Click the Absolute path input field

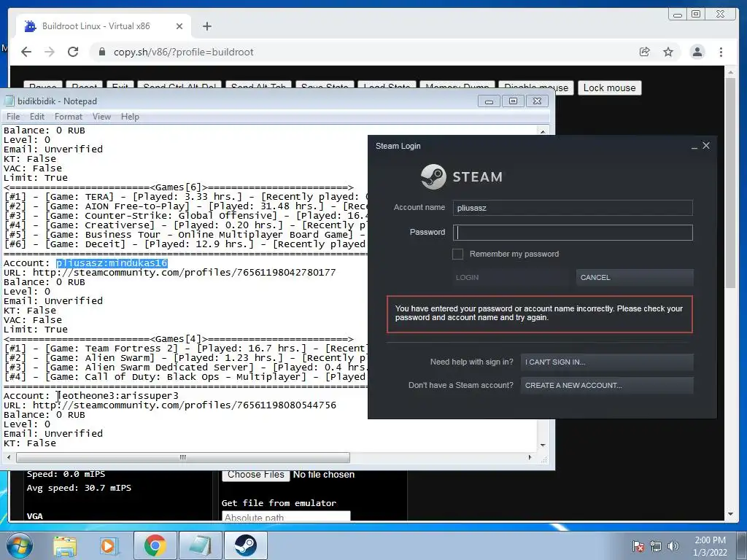[x=286, y=517]
